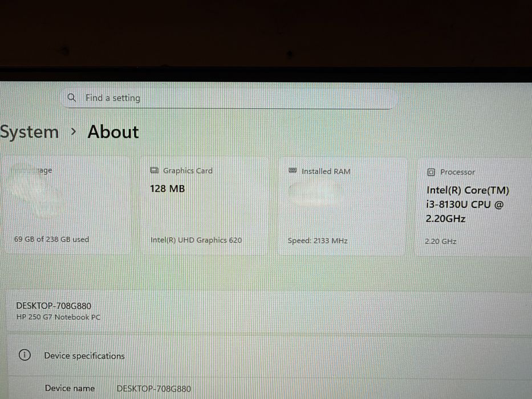Click '69 GB of 238 GB used' text

click(x=51, y=239)
